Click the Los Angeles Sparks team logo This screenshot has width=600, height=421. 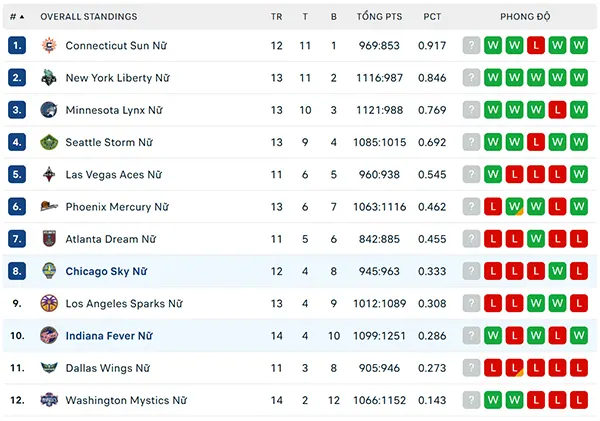tap(49, 304)
